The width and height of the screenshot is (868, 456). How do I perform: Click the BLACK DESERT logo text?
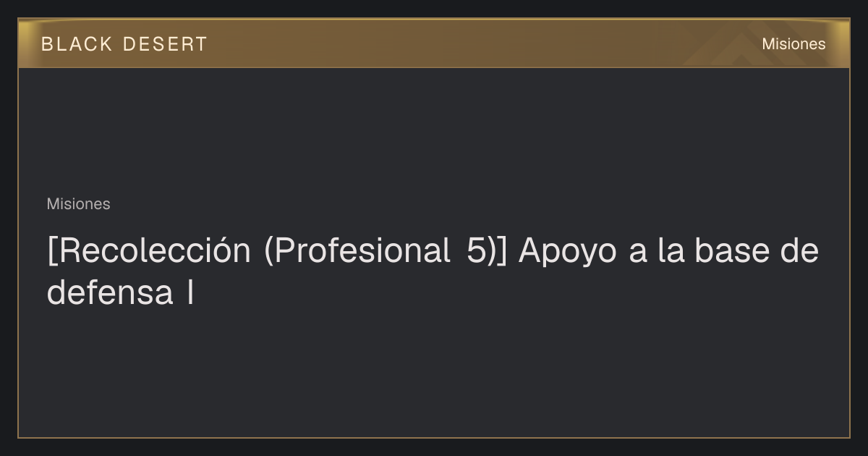tap(124, 44)
